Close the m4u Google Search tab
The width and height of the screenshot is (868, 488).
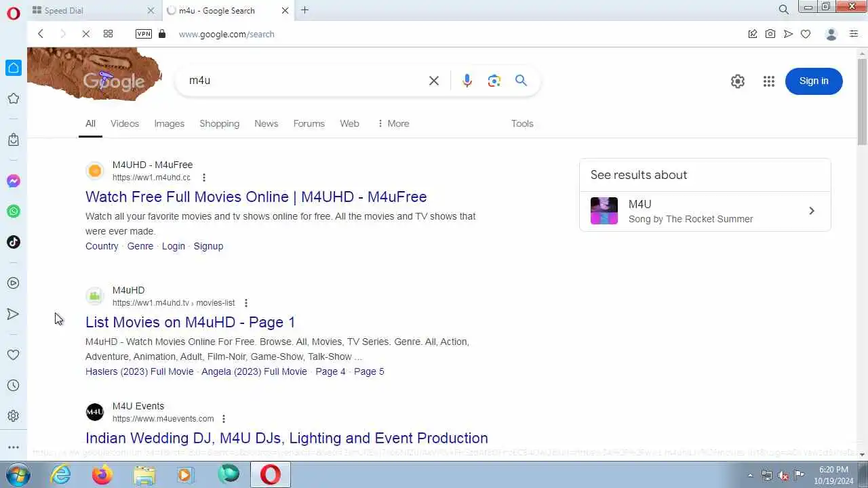pyautogui.click(x=285, y=10)
